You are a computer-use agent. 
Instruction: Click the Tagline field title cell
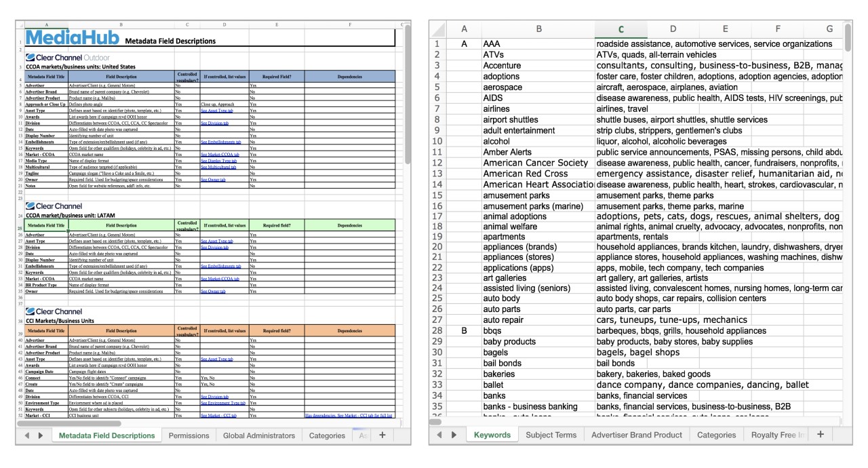46,173
